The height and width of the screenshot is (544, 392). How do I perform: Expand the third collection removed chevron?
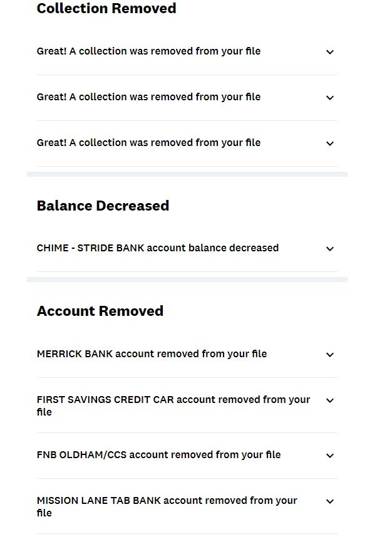[x=330, y=144]
